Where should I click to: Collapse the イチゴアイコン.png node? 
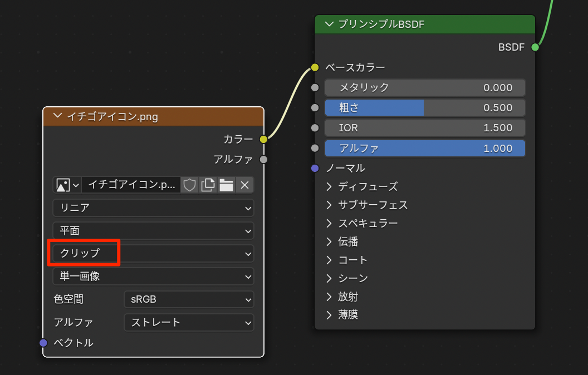(57, 116)
